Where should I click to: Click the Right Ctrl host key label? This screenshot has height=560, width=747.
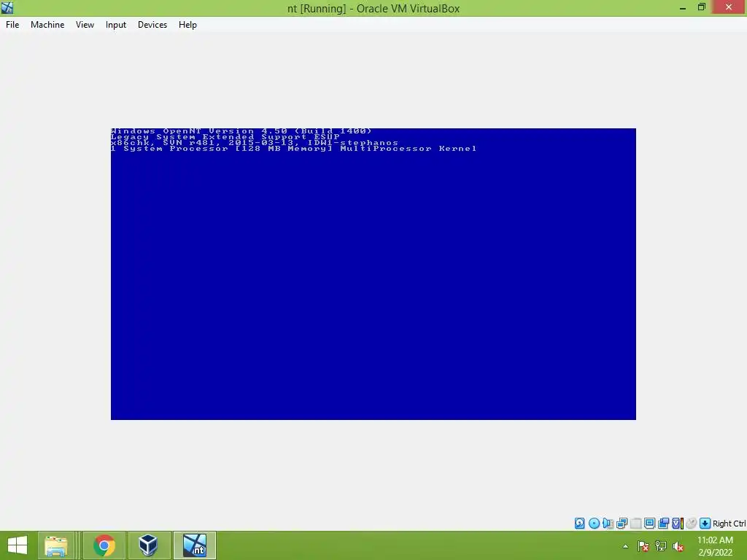[729, 524]
